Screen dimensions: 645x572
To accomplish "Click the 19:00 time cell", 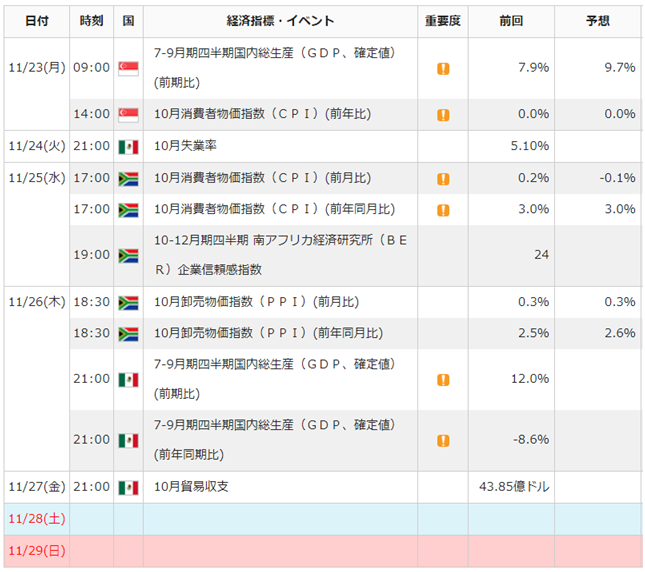I will (x=92, y=255).
